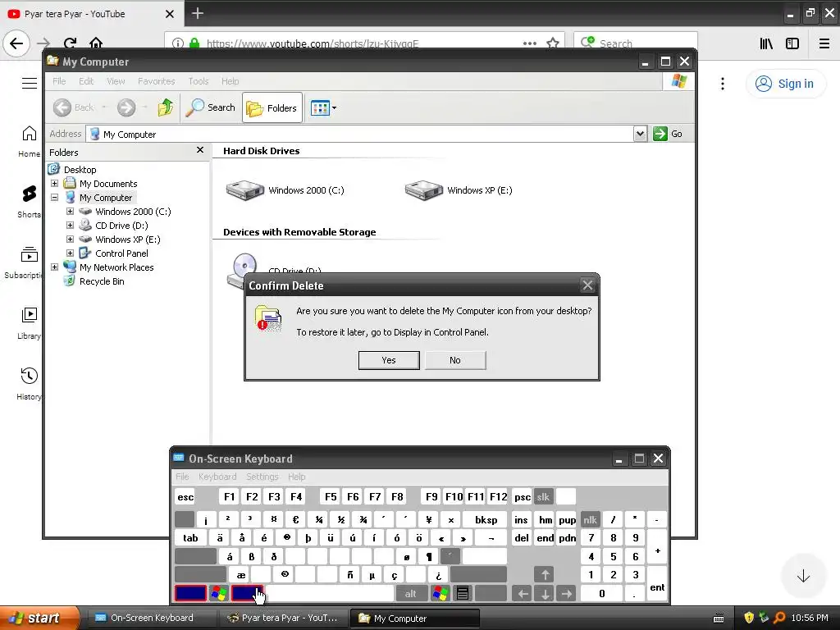Open the View menu in My Computer
The width and height of the screenshot is (840, 630).
(116, 81)
